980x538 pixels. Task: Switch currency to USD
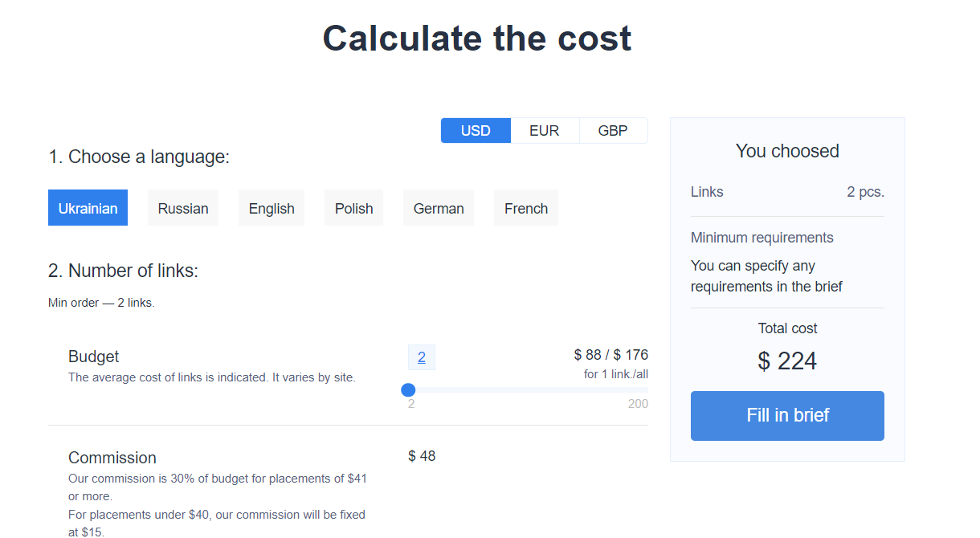[476, 131]
